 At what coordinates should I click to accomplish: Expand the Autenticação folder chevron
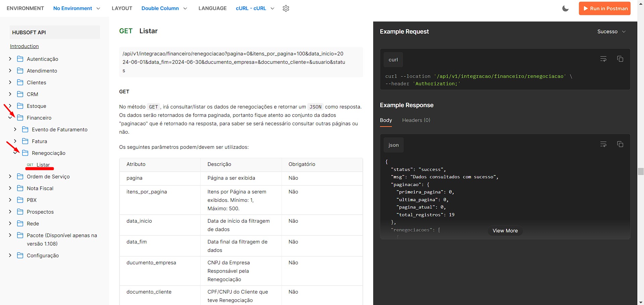(10, 59)
